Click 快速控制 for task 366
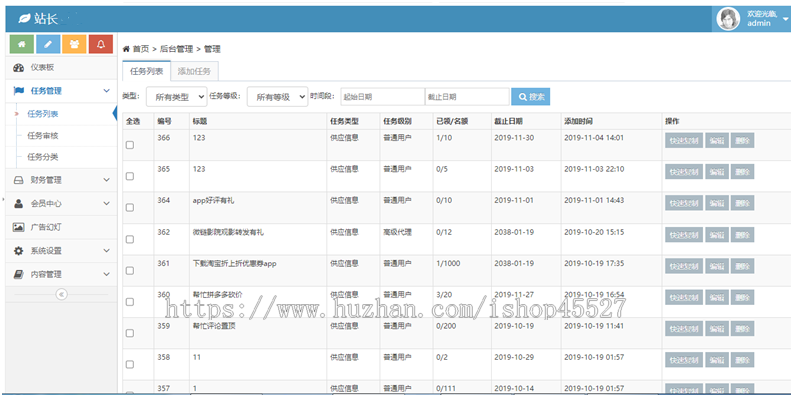Viewport: 793px width, 397px height. click(684, 141)
